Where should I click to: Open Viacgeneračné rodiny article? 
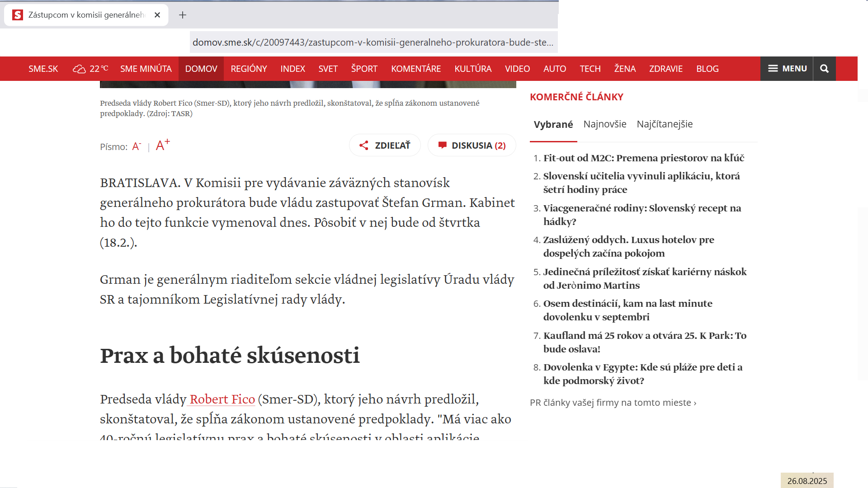[642, 215]
